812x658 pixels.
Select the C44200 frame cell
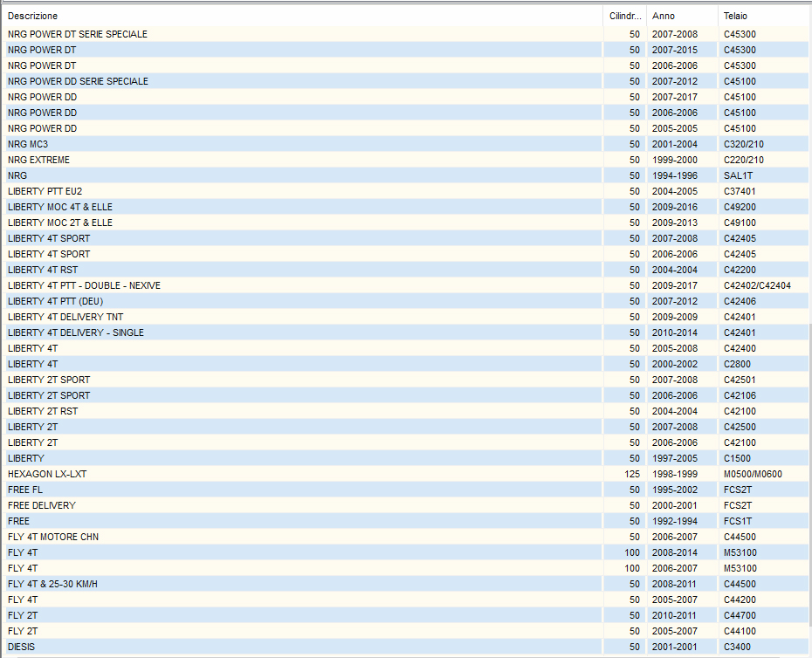(x=763, y=600)
